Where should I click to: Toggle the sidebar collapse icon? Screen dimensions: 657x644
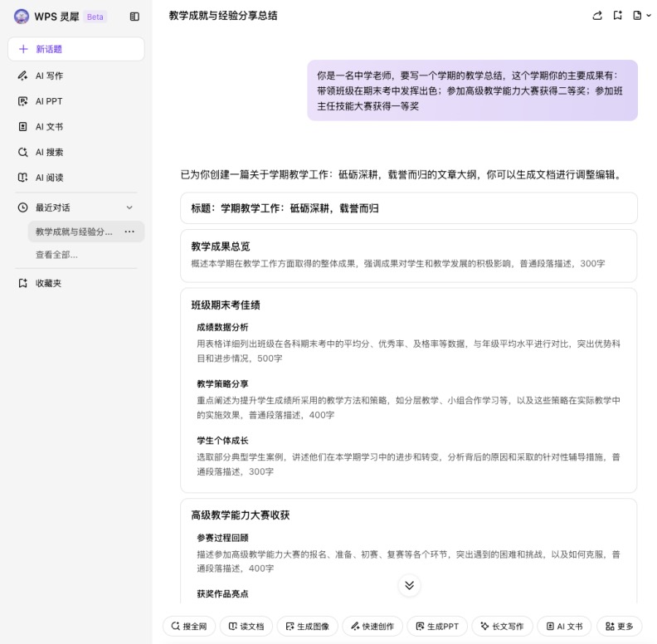(x=134, y=17)
